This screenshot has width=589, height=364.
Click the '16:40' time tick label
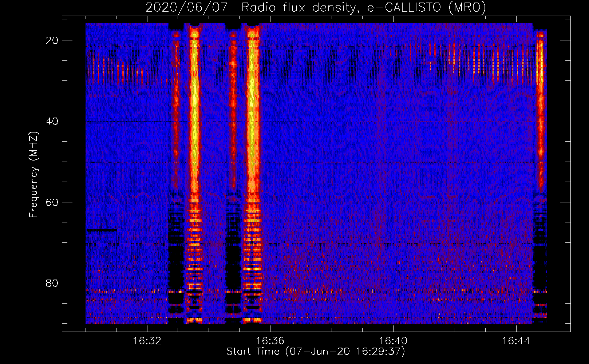click(x=393, y=341)
